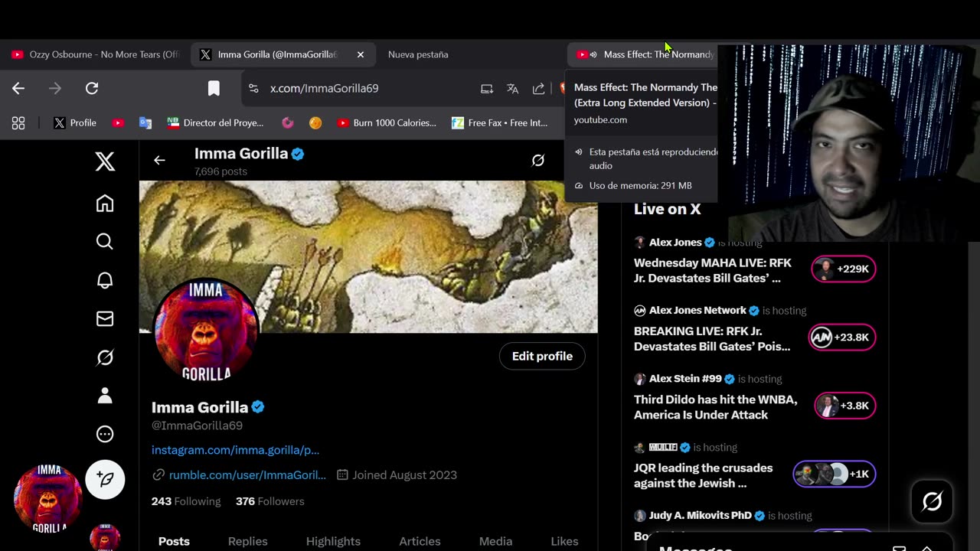The height and width of the screenshot is (551, 980).
Task: Click the mute audio icon on Mass Effect tab
Action: pos(593,54)
